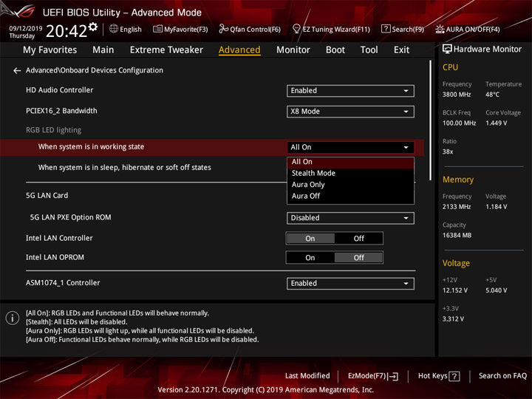
Task: Open the clock settings gear icon
Action: click(x=93, y=27)
